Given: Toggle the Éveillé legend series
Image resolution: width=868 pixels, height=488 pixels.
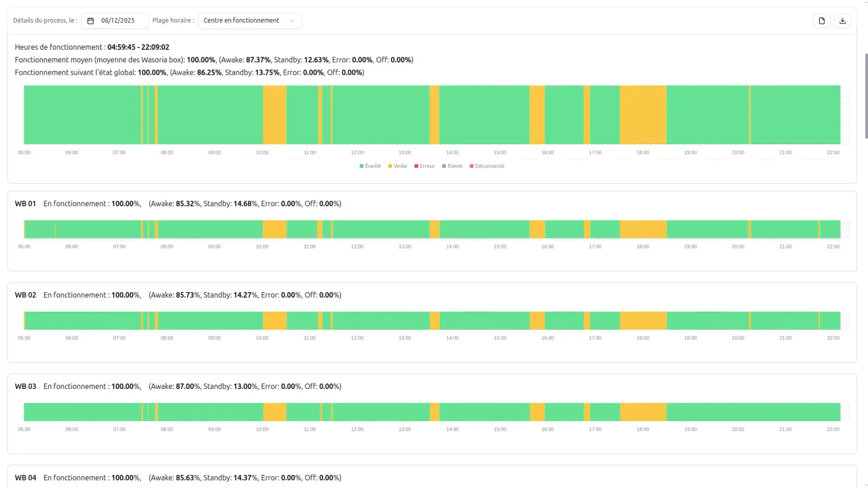Looking at the screenshot, I should (370, 166).
